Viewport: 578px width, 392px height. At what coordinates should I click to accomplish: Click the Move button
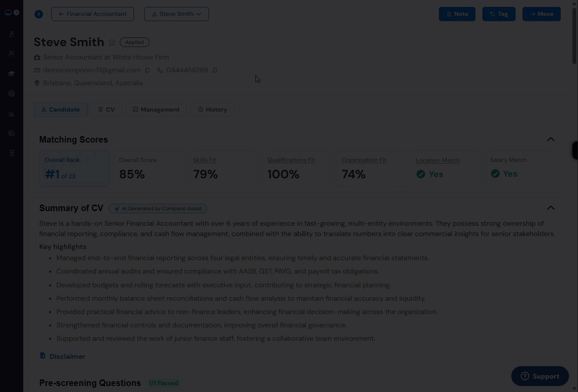click(x=541, y=14)
